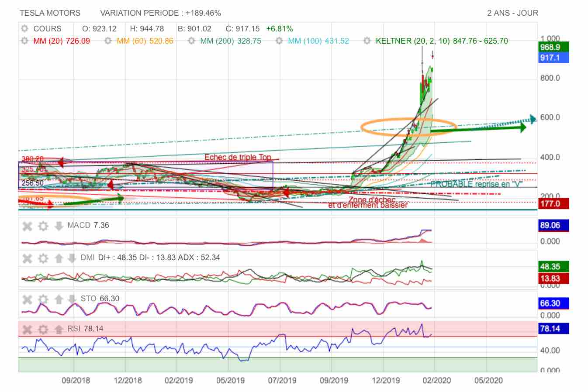Screen dimensions: 588x392
Task: Click the 02/2020 date axis label
Action: point(436,381)
